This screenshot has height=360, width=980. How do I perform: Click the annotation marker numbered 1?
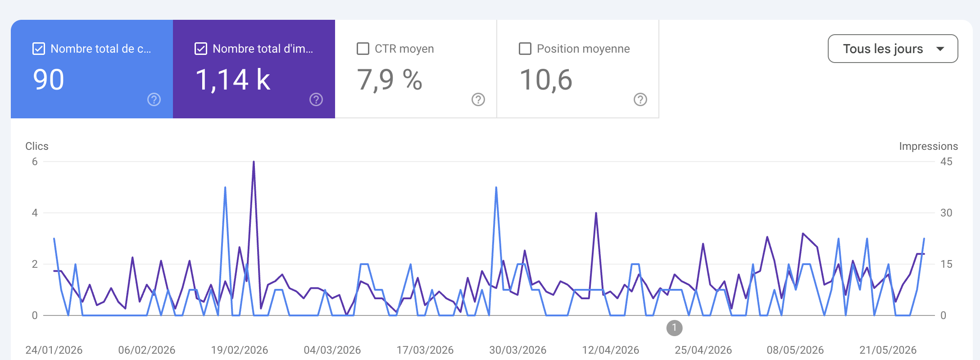click(674, 328)
